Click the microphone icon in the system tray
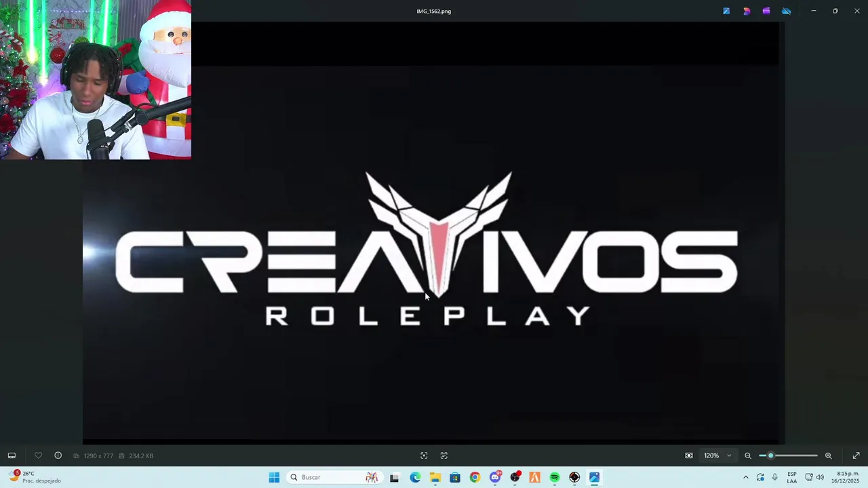Image resolution: width=868 pixels, height=488 pixels. click(x=774, y=477)
